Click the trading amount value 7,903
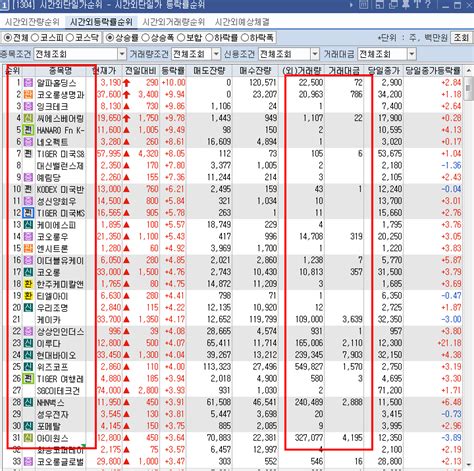 (352, 355)
